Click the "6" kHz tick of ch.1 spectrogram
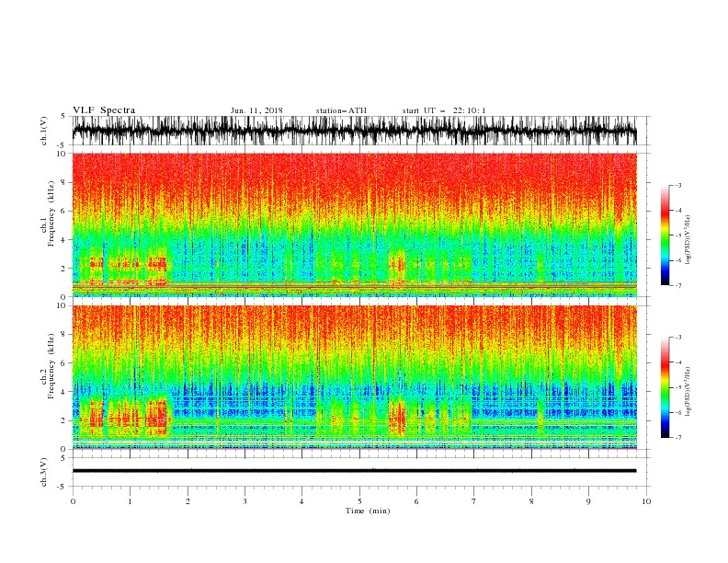Viewport: 728px width, 563px height. click(63, 211)
